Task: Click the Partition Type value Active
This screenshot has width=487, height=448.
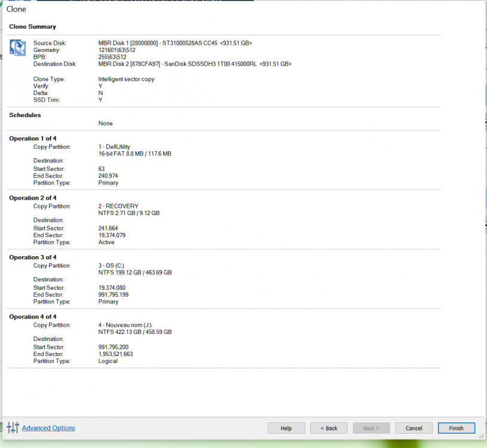Action: pyautogui.click(x=106, y=242)
